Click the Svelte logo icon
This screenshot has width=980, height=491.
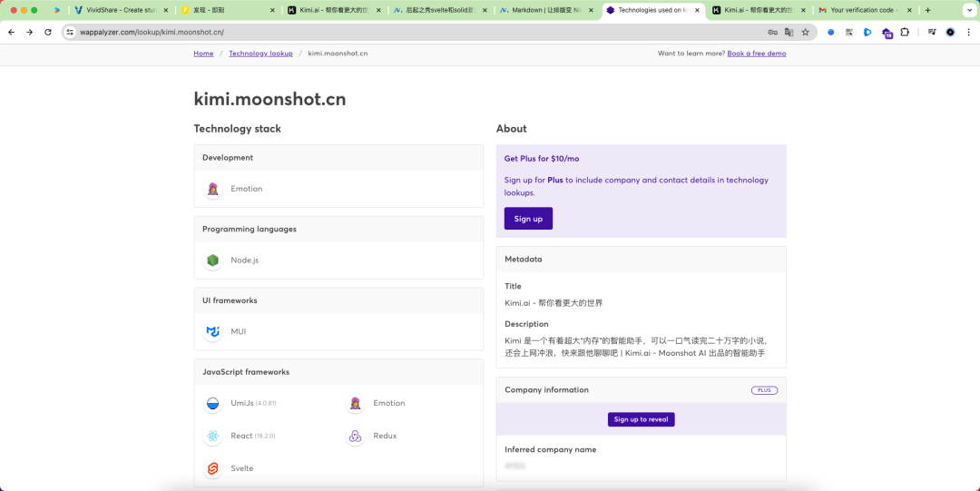(213, 468)
